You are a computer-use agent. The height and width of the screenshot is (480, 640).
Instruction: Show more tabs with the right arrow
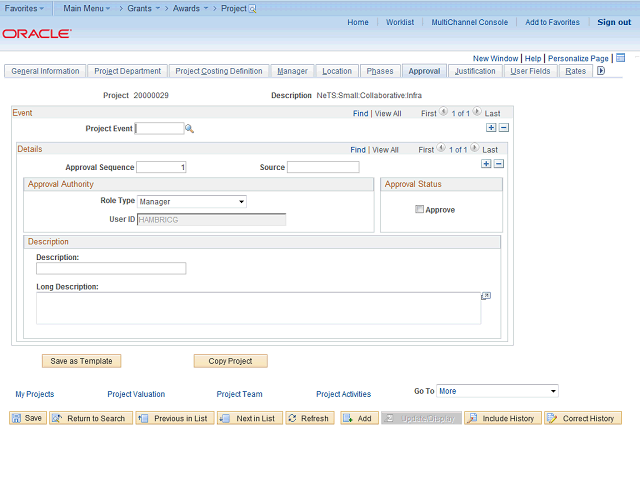pos(601,71)
